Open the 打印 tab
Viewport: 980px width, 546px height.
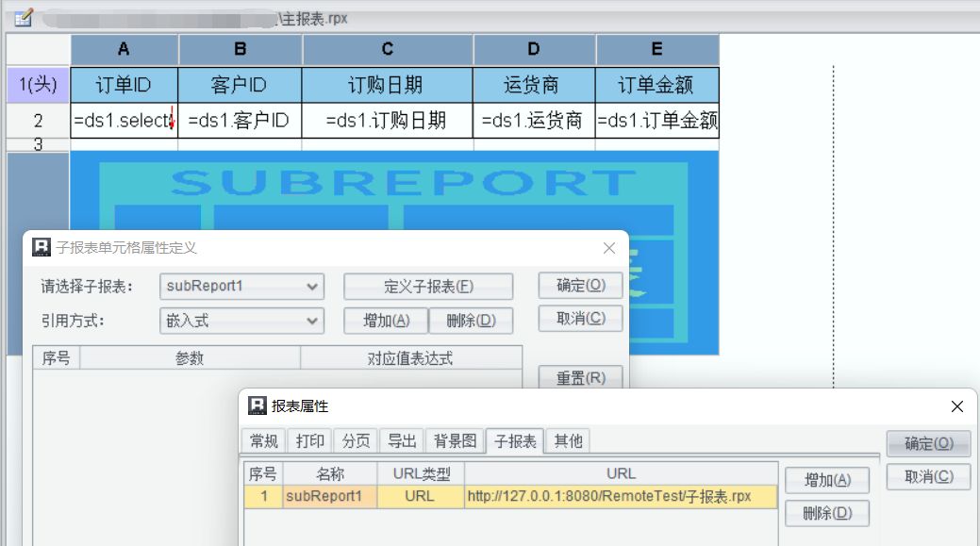pyautogui.click(x=309, y=440)
